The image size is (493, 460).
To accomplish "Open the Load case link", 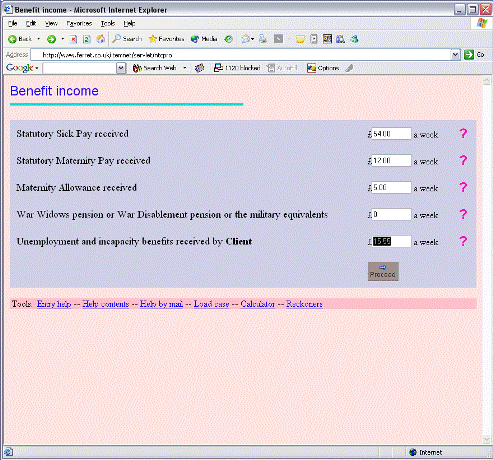I will pos(211,304).
